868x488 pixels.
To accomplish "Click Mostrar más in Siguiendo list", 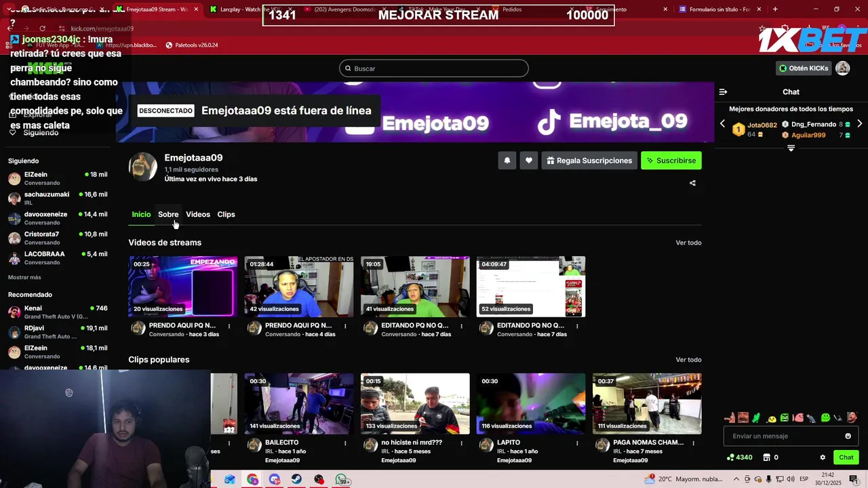I will pyautogui.click(x=24, y=277).
